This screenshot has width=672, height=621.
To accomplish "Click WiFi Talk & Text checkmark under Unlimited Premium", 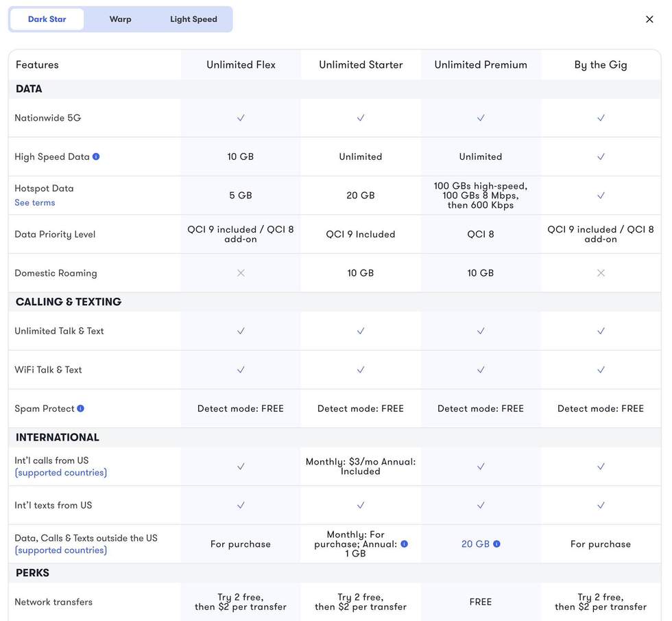I will click(481, 370).
